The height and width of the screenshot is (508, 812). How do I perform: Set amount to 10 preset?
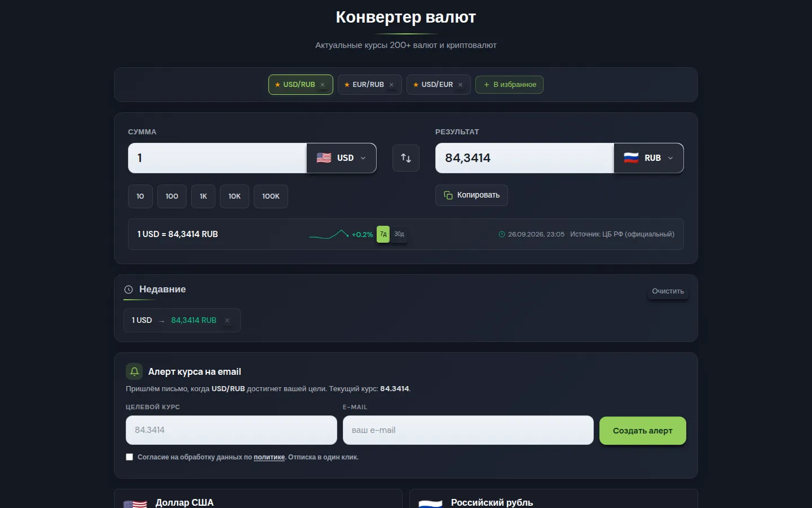(140, 196)
